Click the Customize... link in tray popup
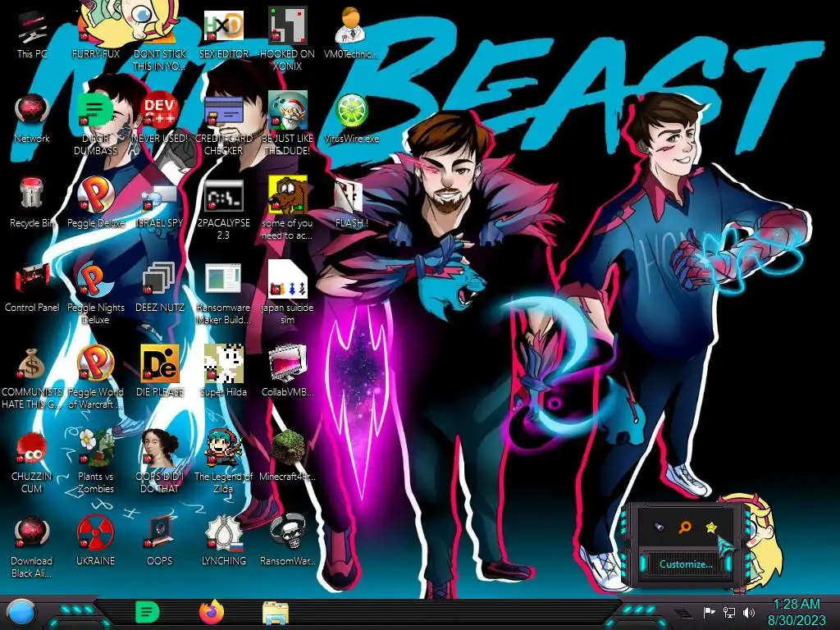Screen dimensions: 840x630 point(686,564)
